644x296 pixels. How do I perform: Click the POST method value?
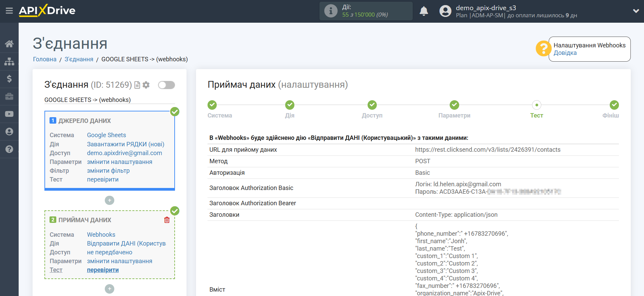(x=423, y=161)
